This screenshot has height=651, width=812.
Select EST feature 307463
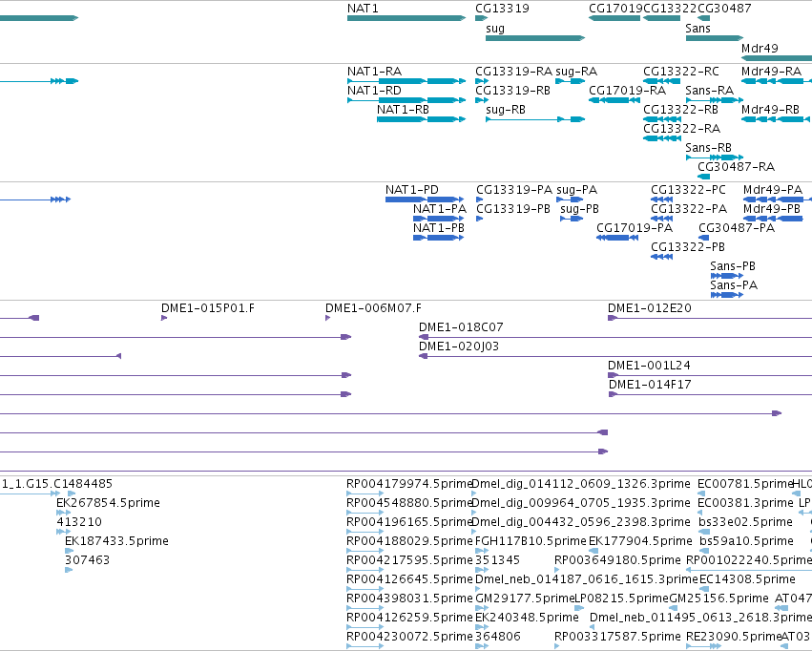69,570
